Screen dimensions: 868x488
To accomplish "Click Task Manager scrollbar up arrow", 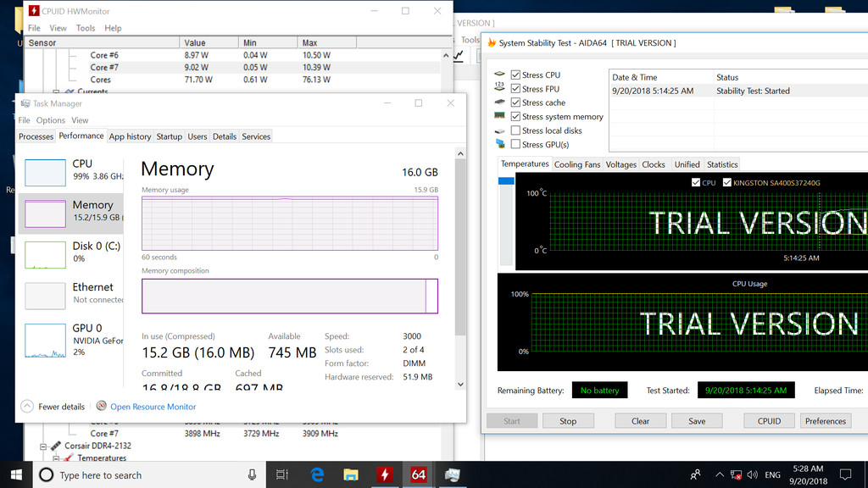I will point(460,153).
